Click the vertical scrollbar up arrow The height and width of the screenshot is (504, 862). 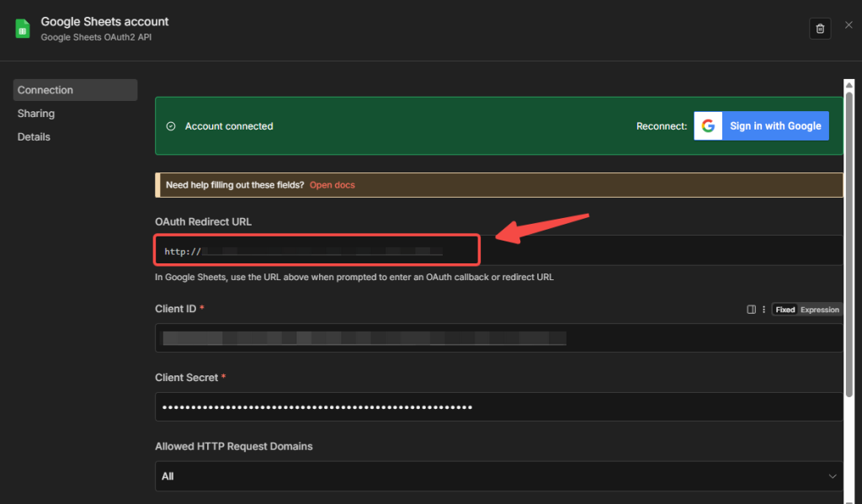[849, 83]
